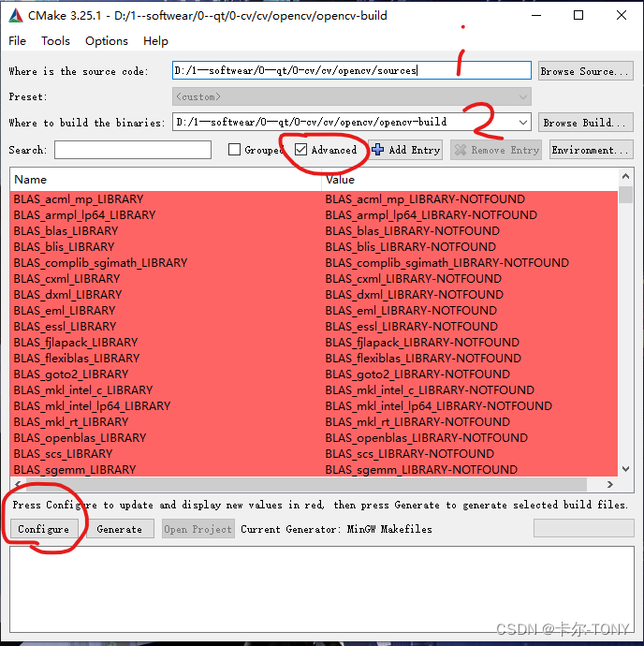Click the horizontal scroll left arrow
This screenshot has height=646, width=644.
18,485
